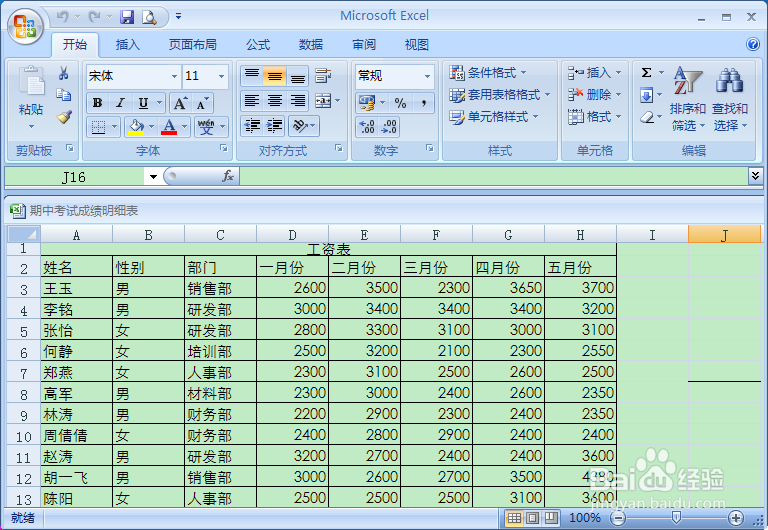Toggle italic formatting
This screenshot has width=768, height=530.
tap(120, 103)
